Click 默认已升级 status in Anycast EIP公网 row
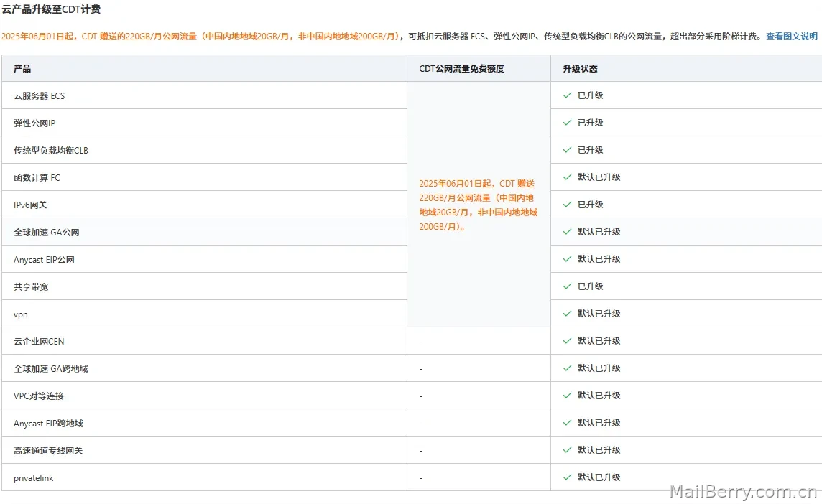 pos(599,258)
